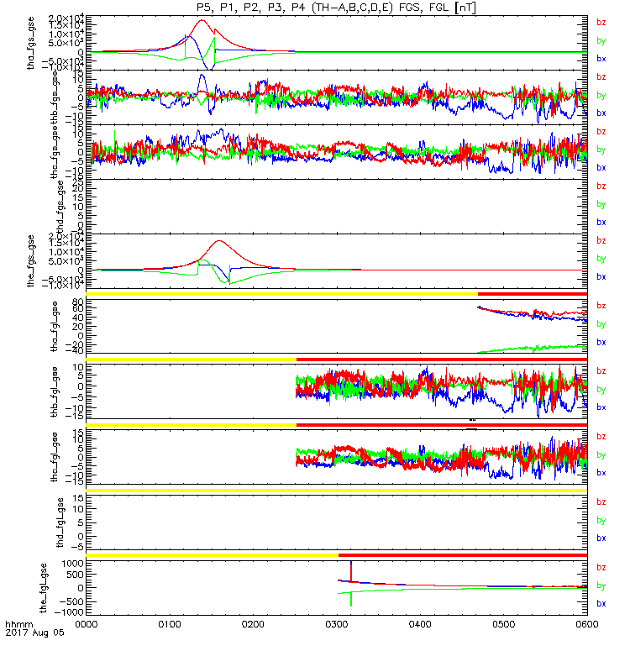
Task: Click the '0300' time axis label
Action: click(x=337, y=624)
